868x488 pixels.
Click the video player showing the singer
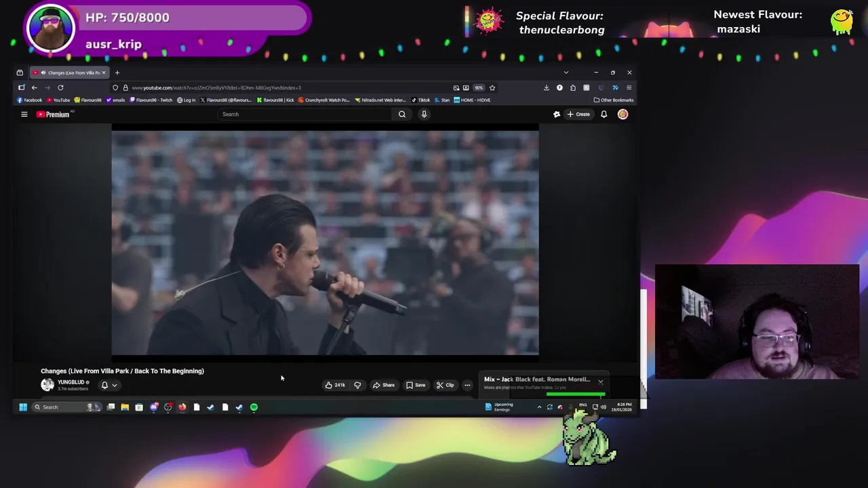[325, 243]
